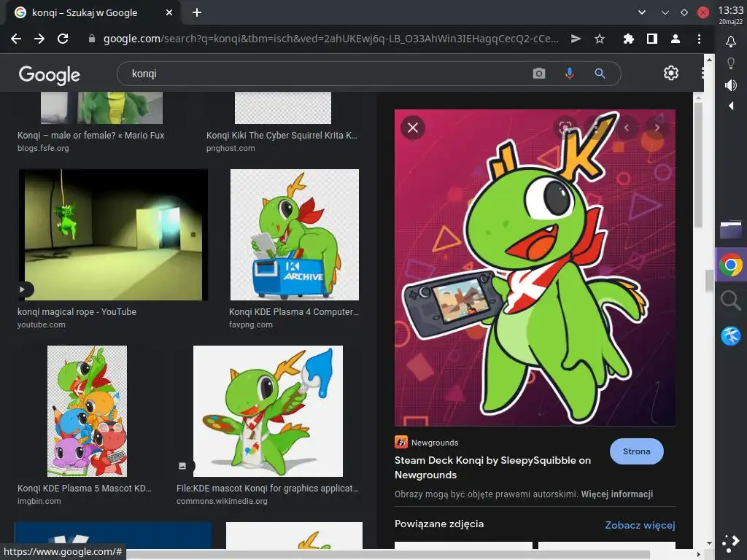Open the 'konqi magical rope' video thumbnail
The width and height of the screenshot is (747, 560).
(113, 235)
